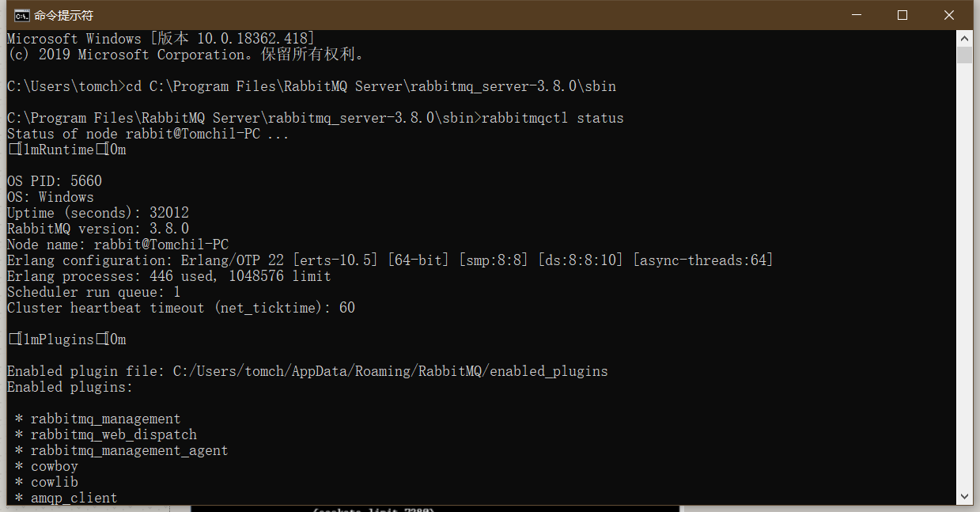The image size is (980, 512).
Task: Click the 'cowboy' plugin entry
Action: tap(55, 466)
